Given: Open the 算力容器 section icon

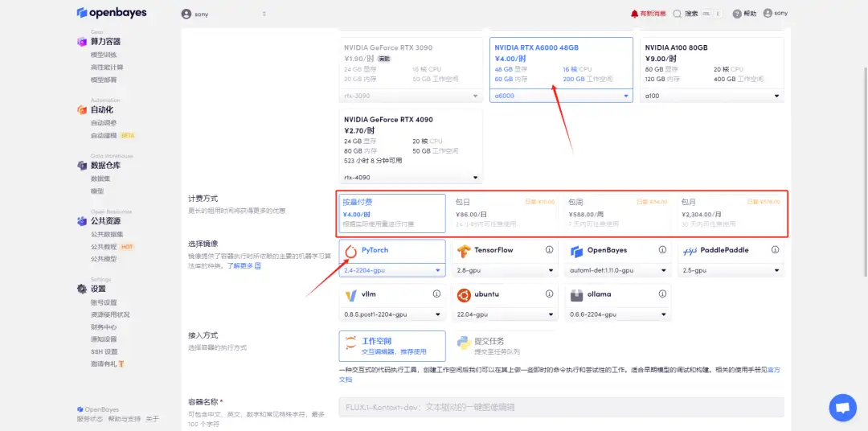Looking at the screenshot, I should (82, 42).
